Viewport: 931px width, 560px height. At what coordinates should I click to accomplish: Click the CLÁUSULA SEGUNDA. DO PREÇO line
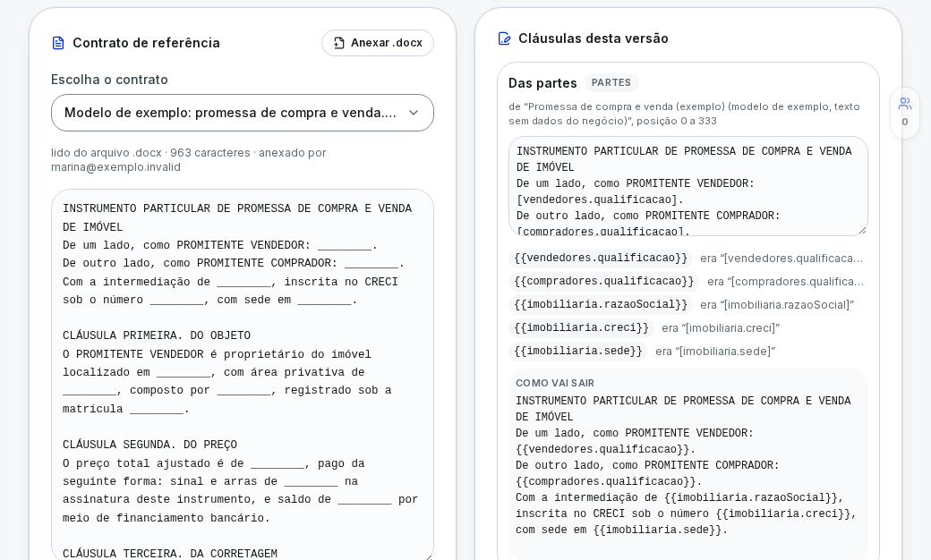[x=149, y=445]
